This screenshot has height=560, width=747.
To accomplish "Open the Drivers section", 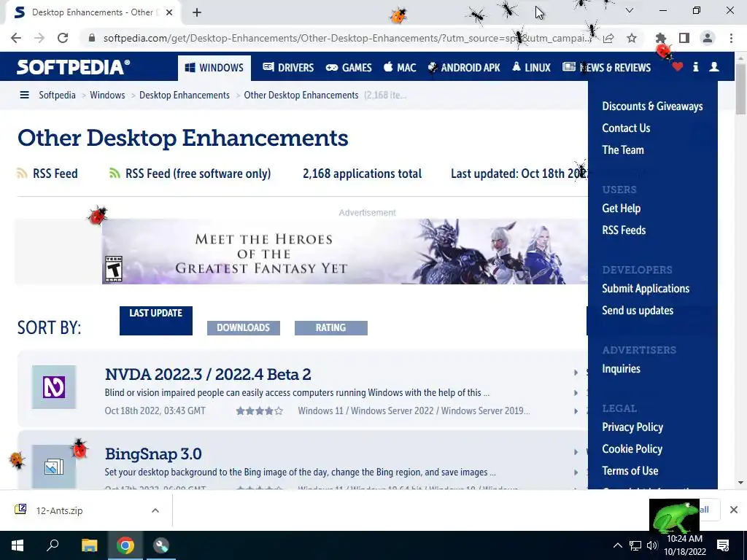I will tap(288, 68).
